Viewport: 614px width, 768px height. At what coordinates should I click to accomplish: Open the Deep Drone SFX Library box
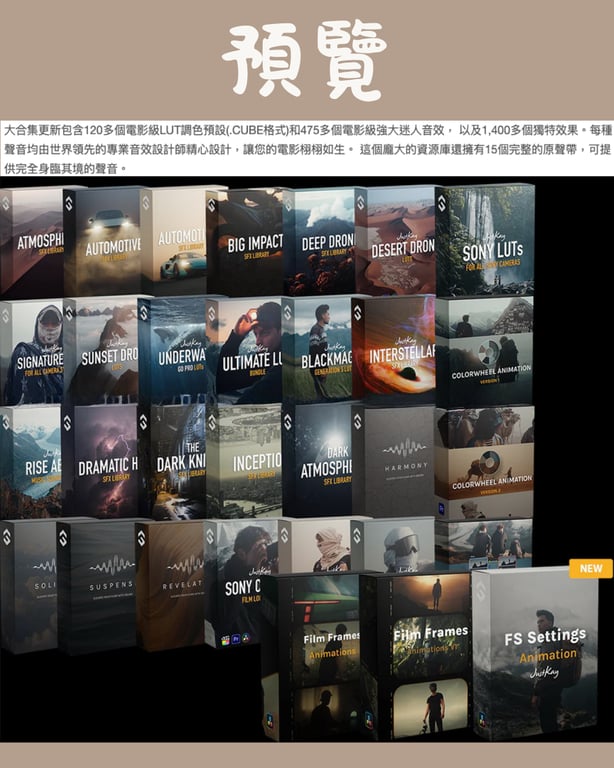319,241
